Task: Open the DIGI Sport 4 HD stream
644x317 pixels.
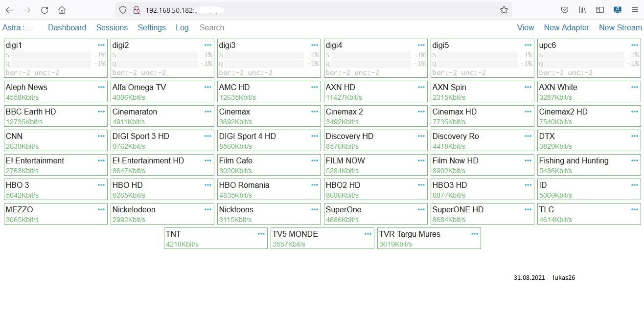Action: [269, 140]
